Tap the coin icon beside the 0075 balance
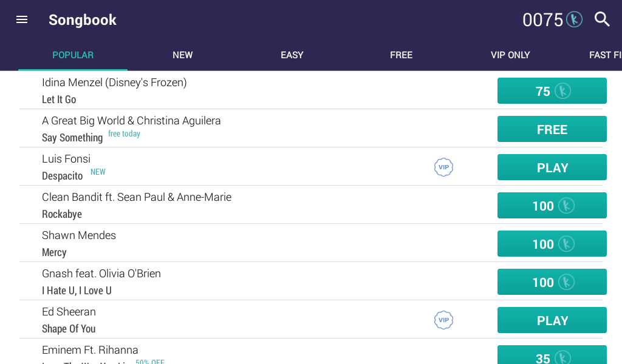The height and width of the screenshot is (364, 622). [x=574, y=19]
